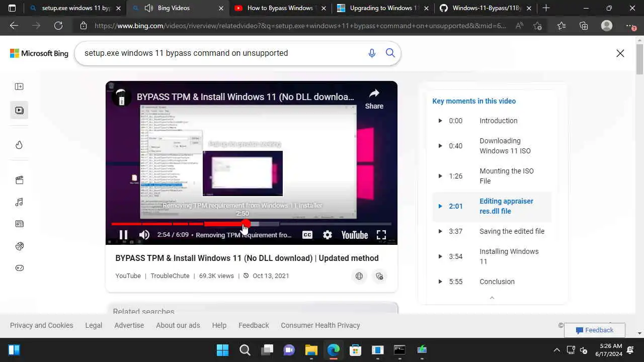
Task: Switch to Windows-11-Bypass GitHub tab
Action: 486,8
